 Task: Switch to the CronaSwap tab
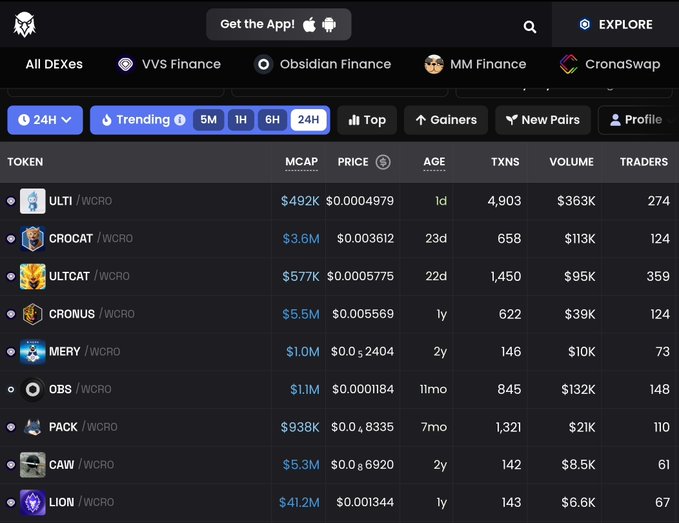pyautogui.click(x=610, y=65)
